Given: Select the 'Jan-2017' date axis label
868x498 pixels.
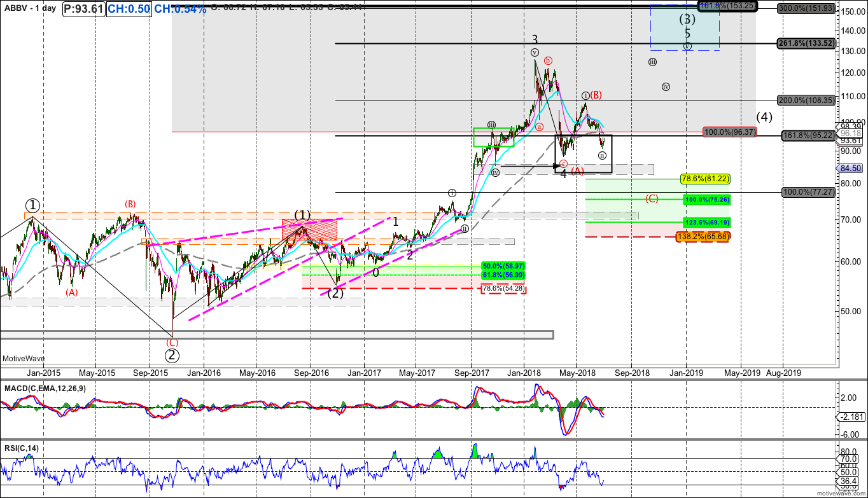Looking at the screenshot, I should pos(365,373).
